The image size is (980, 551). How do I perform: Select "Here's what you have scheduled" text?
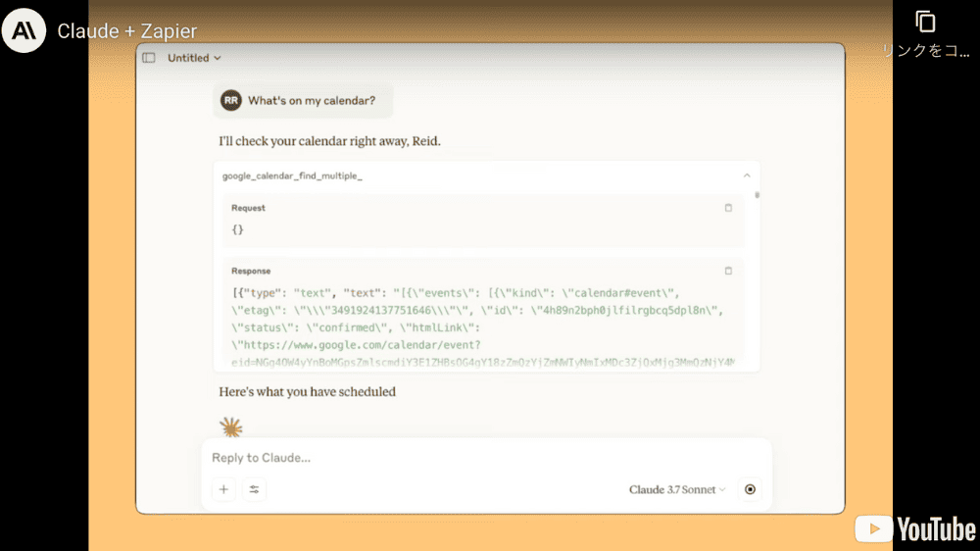pyautogui.click(x=307, y=392)
